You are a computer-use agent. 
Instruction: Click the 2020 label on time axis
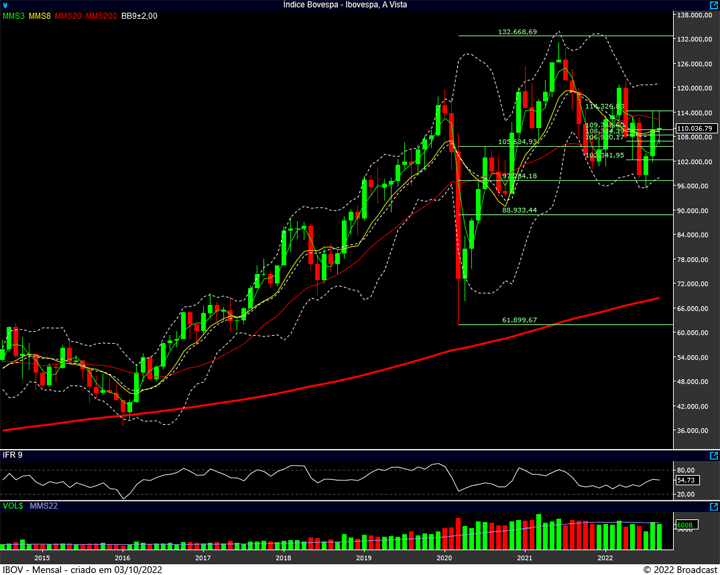coord(444,557)
